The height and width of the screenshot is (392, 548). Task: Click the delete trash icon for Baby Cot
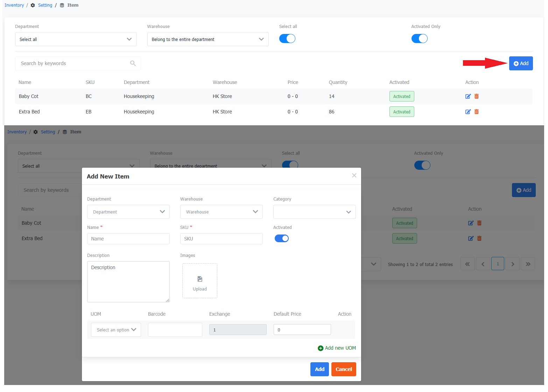(477, 96)
